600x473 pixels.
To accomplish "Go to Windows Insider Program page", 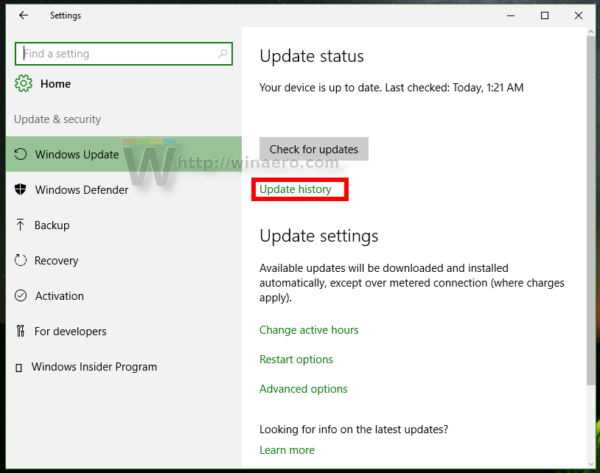I will [94, 367].
